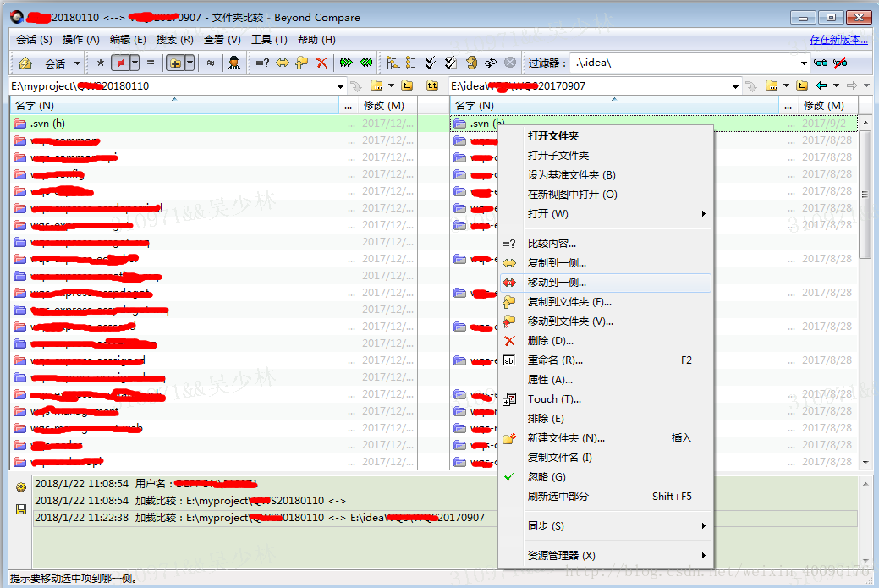Click the expand all folders tree icon
Image resolution: width=879 pixels, height=588 pixels.
click(393, 63)
